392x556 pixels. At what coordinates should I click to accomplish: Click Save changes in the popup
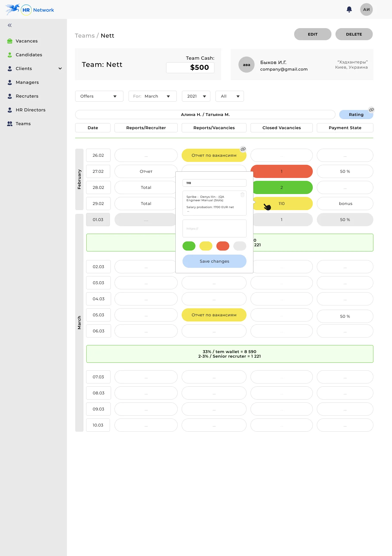click(214, 261)
